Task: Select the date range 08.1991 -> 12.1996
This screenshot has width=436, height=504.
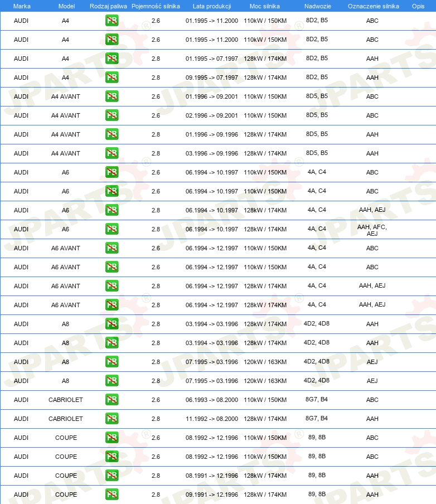Action: click(x=212, y=476)
